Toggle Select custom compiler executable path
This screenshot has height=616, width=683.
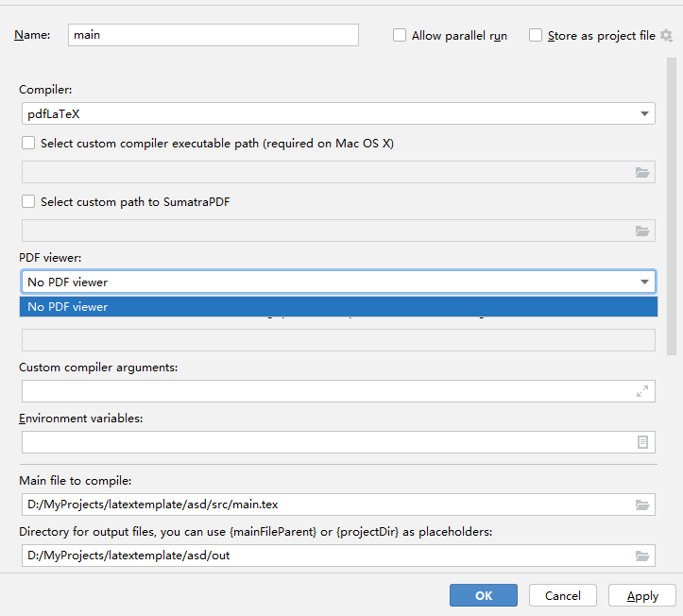pos(28,143)
